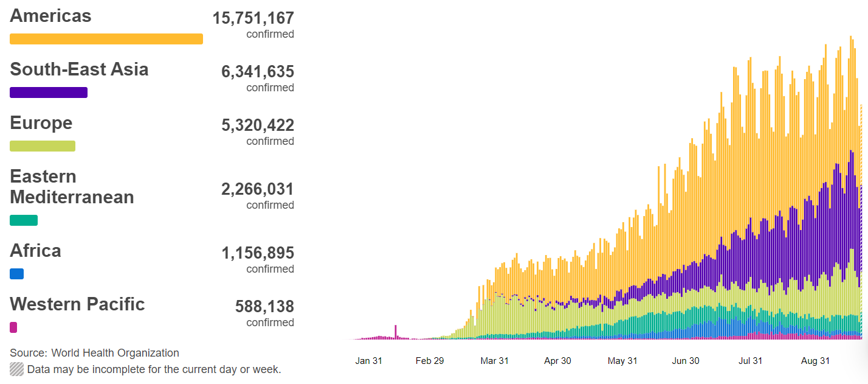Click the tall pink spike in February
868x384 pixels.
396,332
